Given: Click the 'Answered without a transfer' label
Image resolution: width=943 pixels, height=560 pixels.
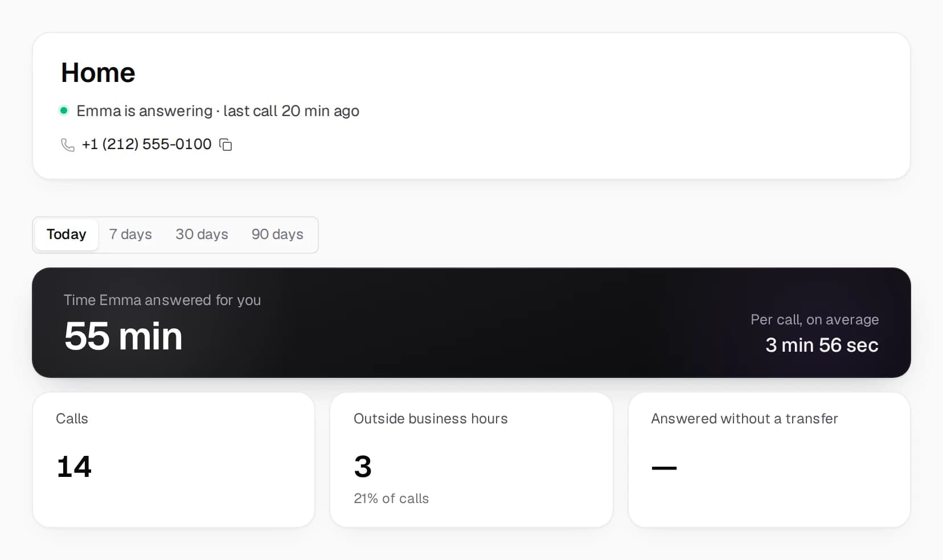Looking at the screenshot, I should 744,419.
